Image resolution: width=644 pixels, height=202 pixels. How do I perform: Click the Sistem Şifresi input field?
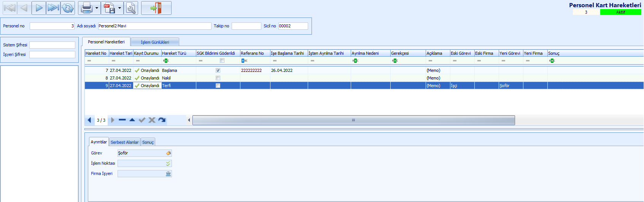[x=52, y=45]
